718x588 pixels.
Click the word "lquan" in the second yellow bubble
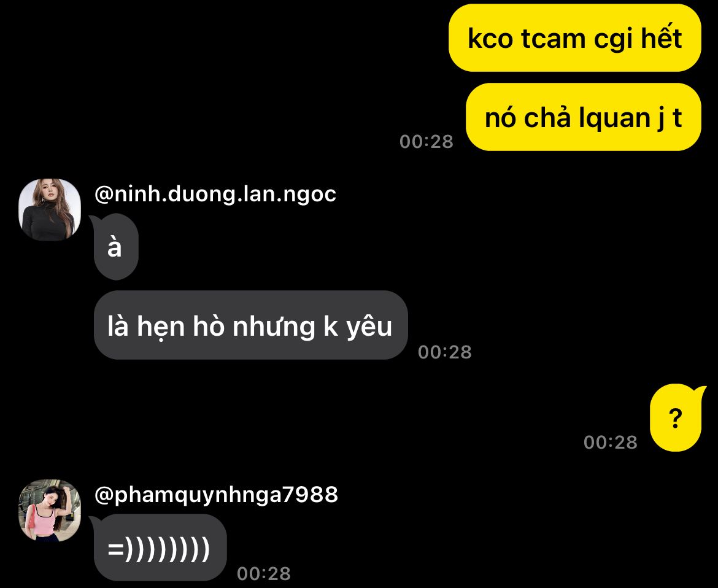click(x=614, y=118)
